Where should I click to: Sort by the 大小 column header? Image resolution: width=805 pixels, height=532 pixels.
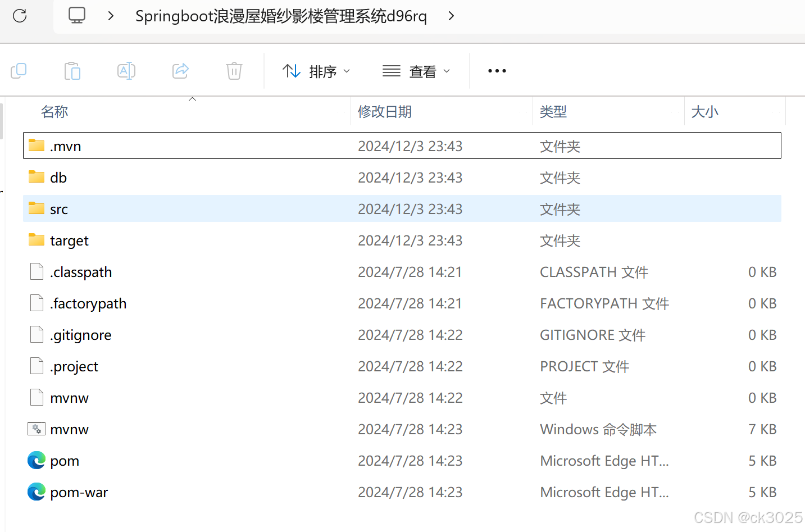(x=704, y=112)
